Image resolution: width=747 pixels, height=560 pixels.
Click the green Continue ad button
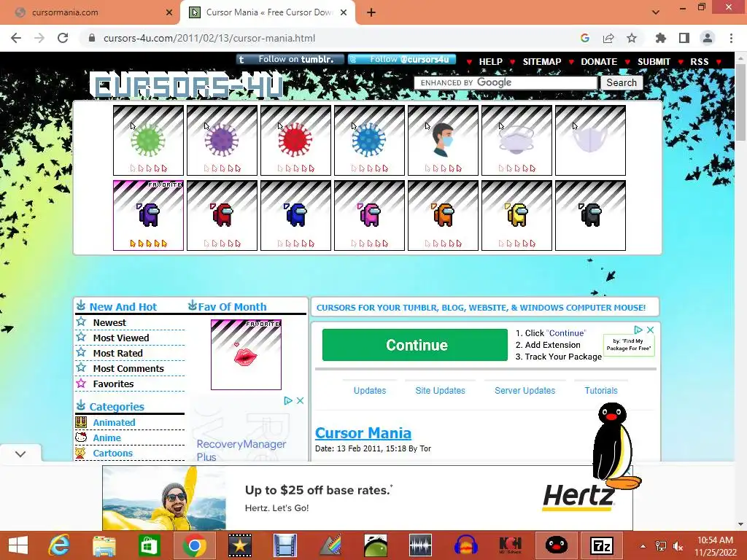pyautogui.click(x=415, y=345)
